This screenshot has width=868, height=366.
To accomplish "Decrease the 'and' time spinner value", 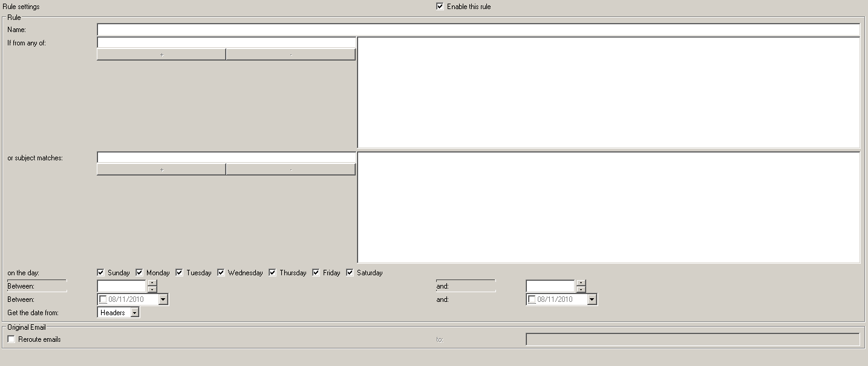I will click(x=581, y=289).
